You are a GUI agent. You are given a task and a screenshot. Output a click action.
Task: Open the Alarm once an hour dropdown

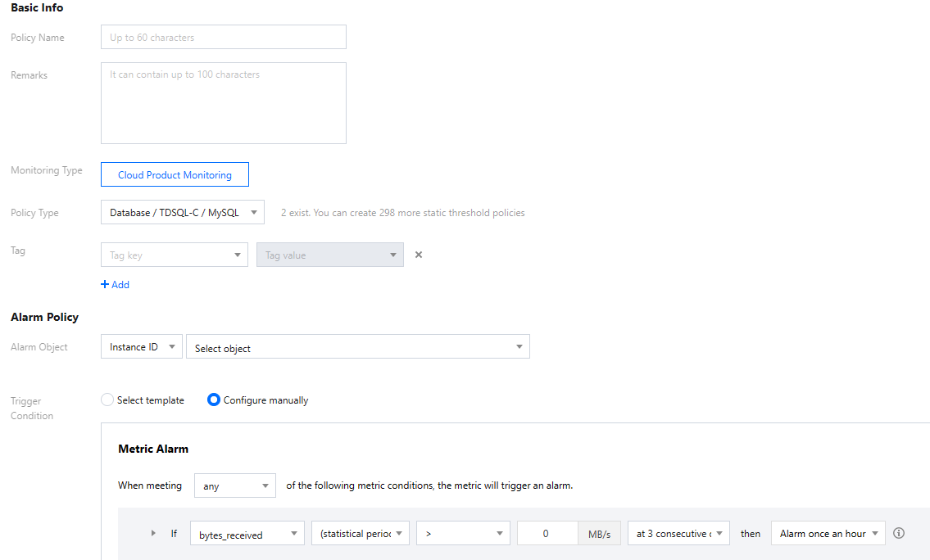tap(828, 534)
